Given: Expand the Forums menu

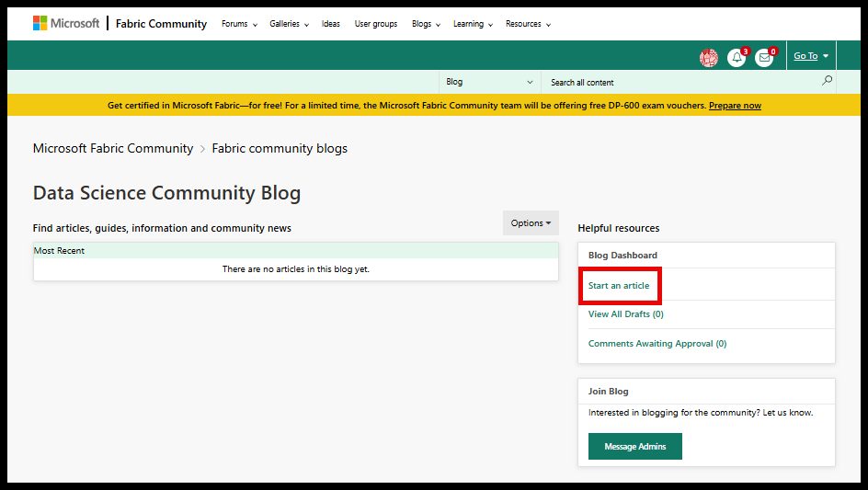Looking at the screenshot, I should (x=239, y=24).
